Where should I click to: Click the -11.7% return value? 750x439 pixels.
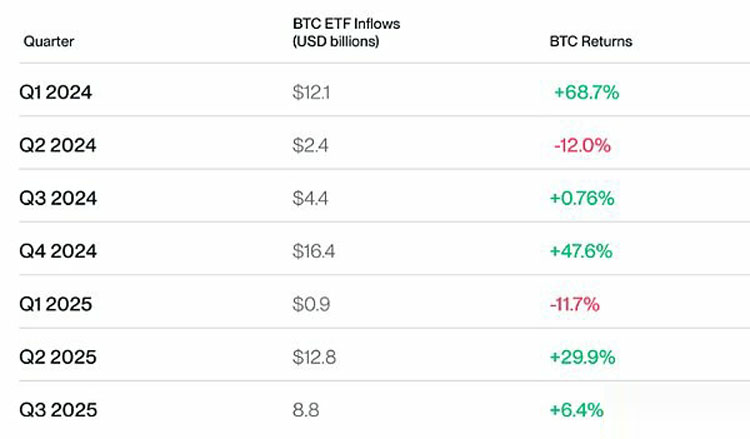coord(576,304)
